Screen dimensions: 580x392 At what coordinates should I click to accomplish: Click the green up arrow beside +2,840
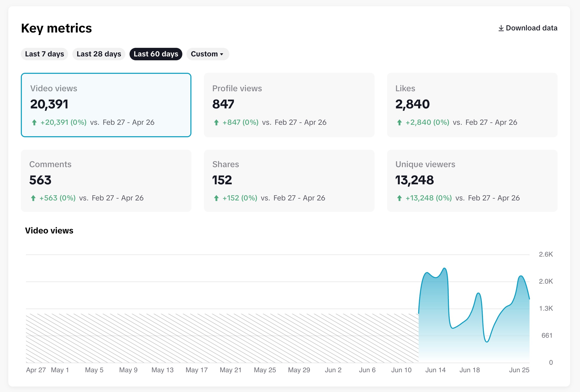click(x=399, y=122)
